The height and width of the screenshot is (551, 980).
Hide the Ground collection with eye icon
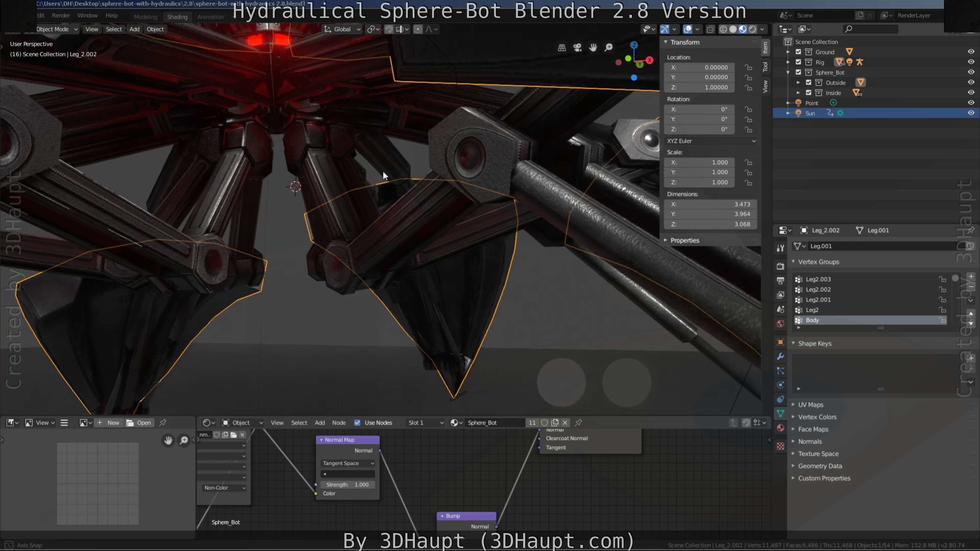pos(971,51)
